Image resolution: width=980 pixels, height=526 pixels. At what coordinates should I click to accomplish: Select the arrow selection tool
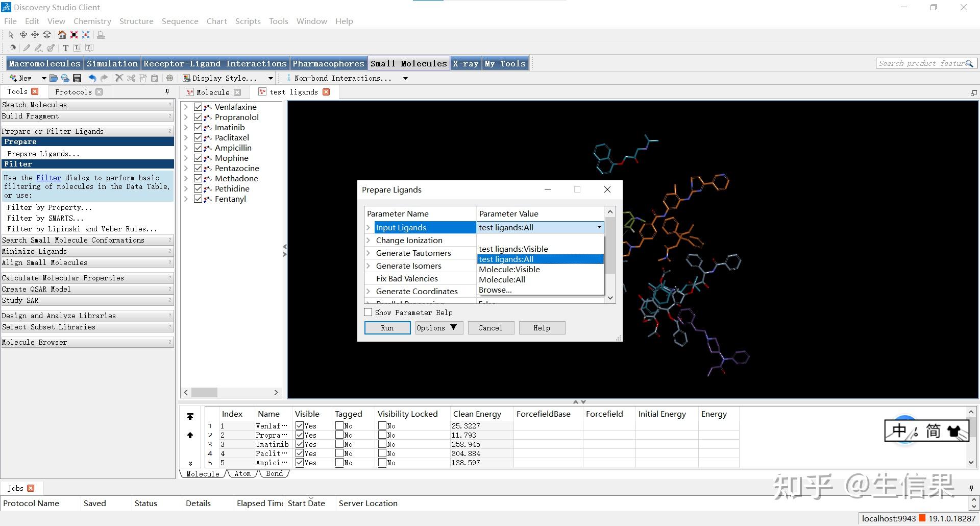[11, 35]
